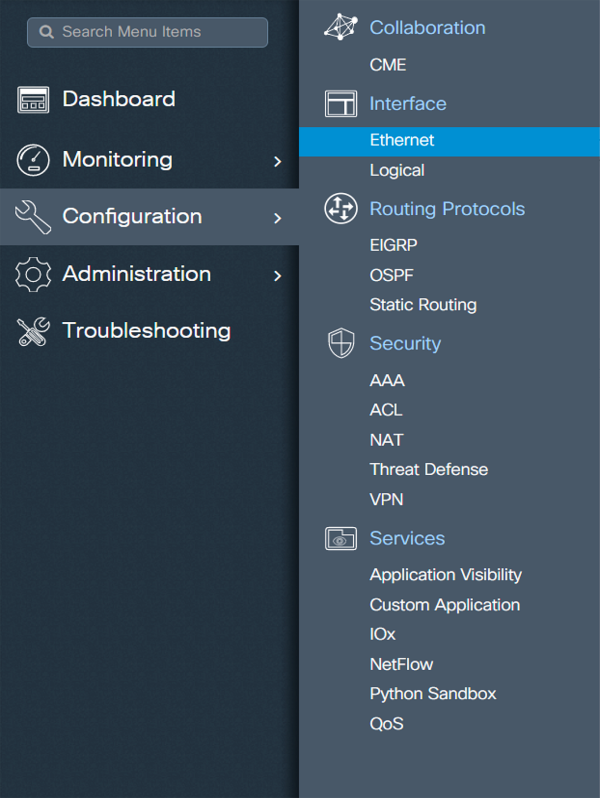Click the Security shield icon
Screen dimensions: 600x798
click(x=341, y=344)
